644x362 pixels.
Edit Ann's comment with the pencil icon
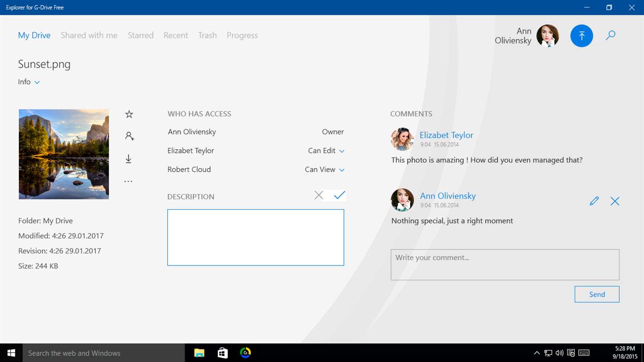(594, 201)
